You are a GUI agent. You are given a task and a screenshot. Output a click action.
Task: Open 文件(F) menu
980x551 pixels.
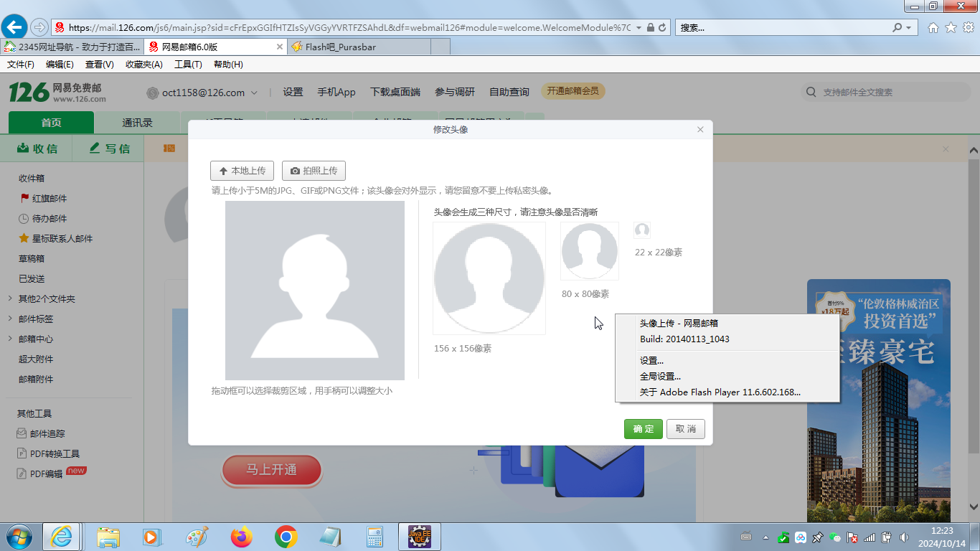tap(21, 65)
